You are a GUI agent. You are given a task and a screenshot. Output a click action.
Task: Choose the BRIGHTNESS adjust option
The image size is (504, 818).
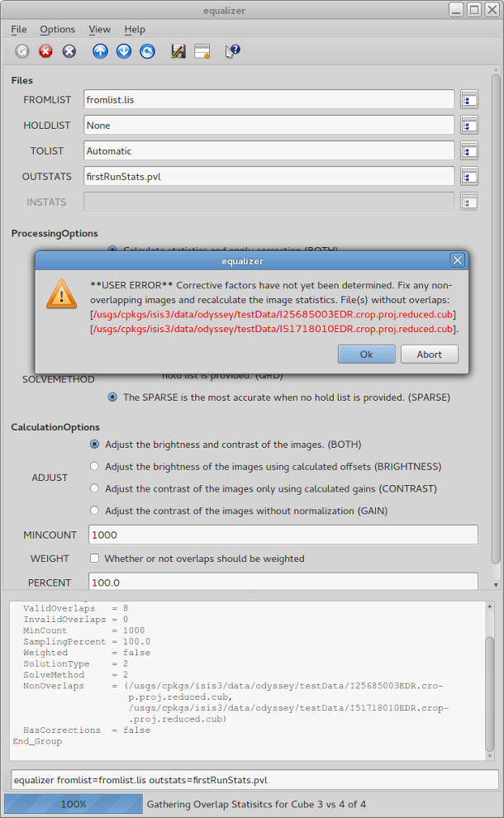[95, 466]
